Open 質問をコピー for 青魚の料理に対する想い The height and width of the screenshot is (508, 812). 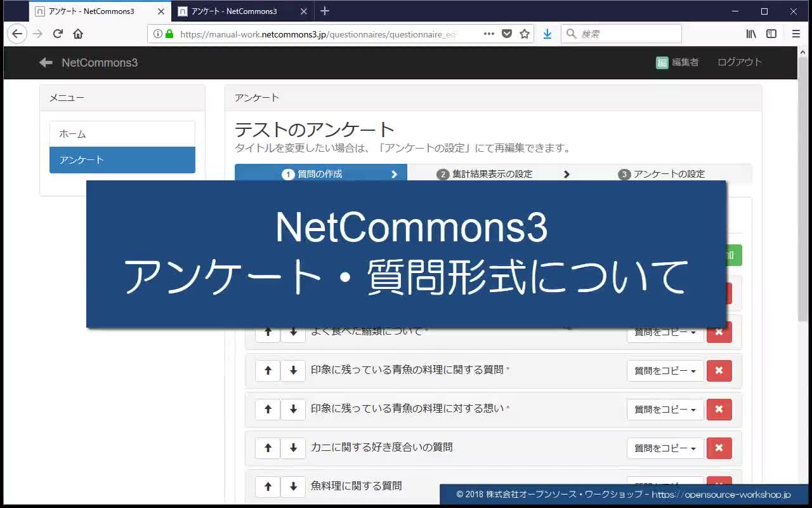(665, 410)
